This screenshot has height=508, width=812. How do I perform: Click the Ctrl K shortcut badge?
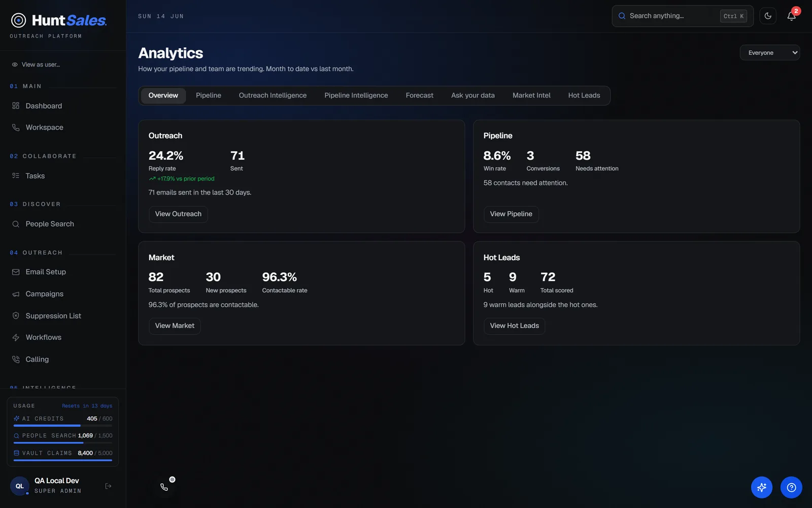(x=733, y=16)
